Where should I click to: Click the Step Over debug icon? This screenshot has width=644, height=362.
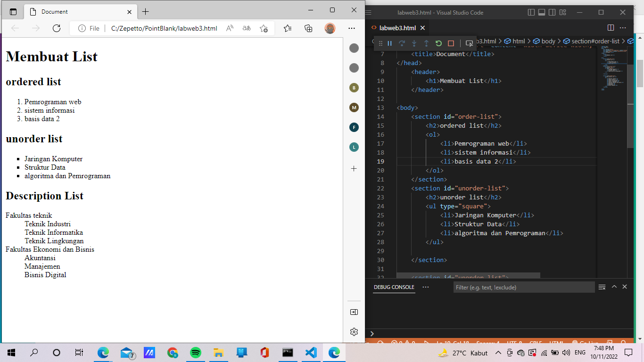401,43
